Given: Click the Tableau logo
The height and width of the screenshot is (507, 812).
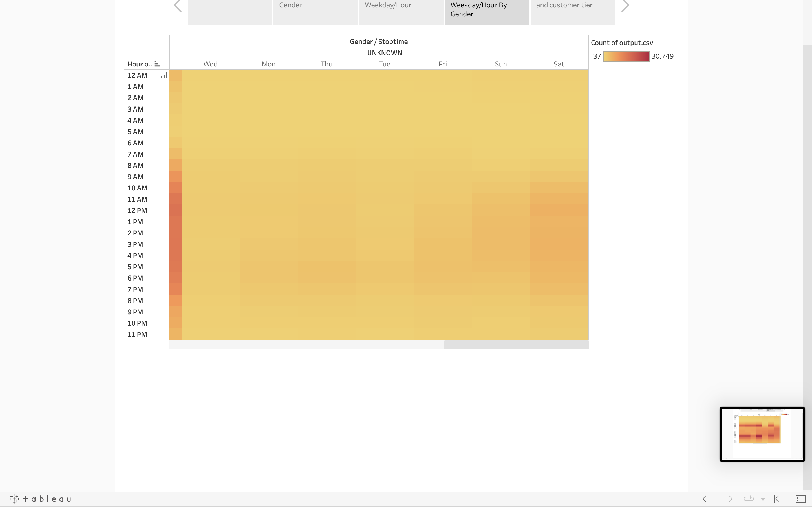Looking at the screenshot, I should click(40, 499).
